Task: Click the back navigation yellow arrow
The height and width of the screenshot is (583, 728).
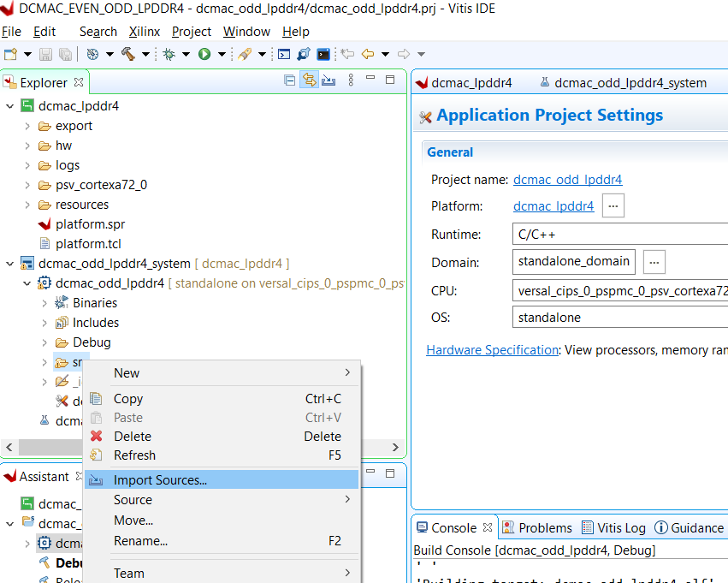Action: click(368, 54)
